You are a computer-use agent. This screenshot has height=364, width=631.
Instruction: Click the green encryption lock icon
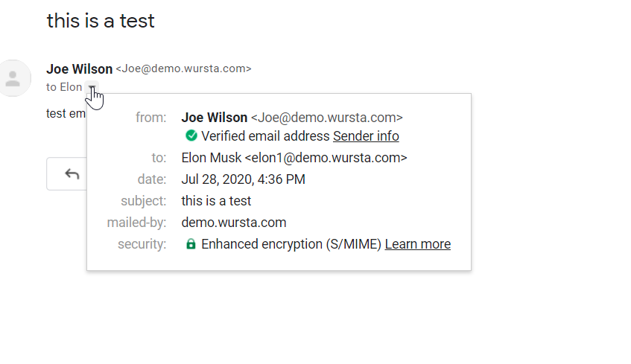191,244
